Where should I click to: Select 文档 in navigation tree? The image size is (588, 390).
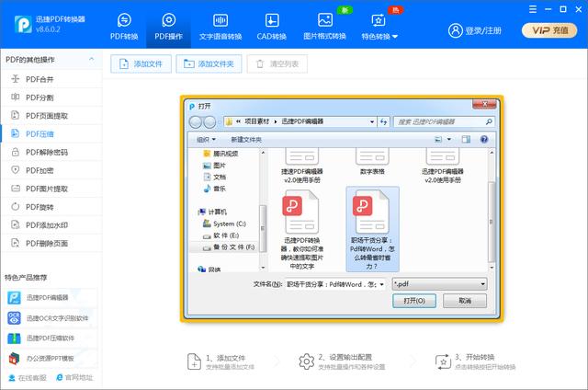pyautogui.click(x=214, y=177)
